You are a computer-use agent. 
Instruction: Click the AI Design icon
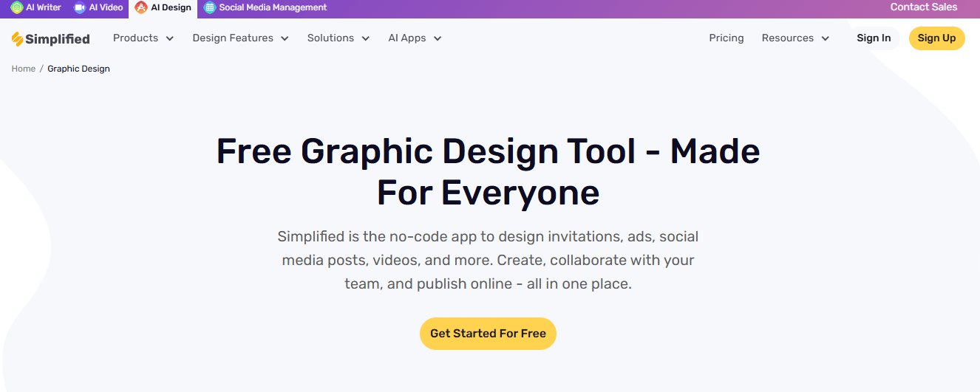(x=141, y=7)
